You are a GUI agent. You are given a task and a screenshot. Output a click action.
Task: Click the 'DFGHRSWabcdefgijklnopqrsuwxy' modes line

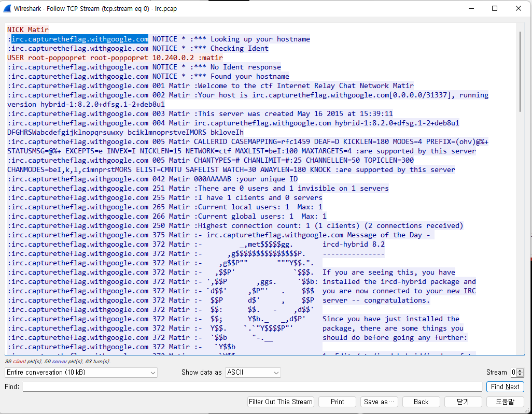point(125,132)
